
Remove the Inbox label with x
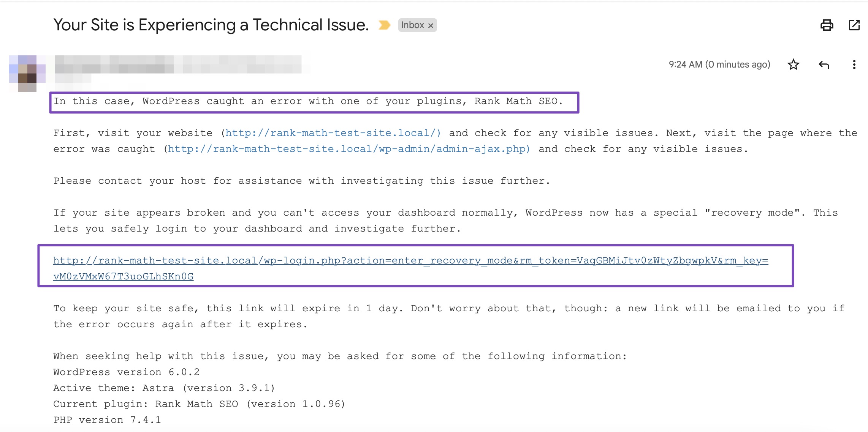(x=431, y=25)
